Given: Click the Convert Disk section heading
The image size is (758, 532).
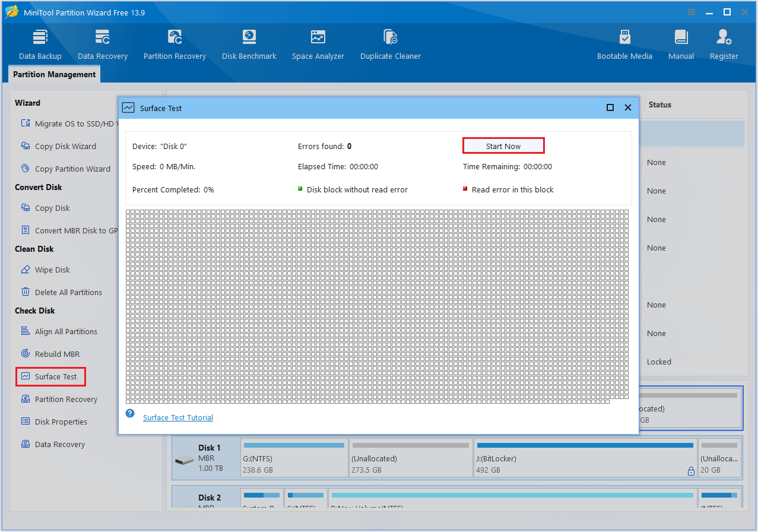Looking at the screenshot, I should coord(39,187).
